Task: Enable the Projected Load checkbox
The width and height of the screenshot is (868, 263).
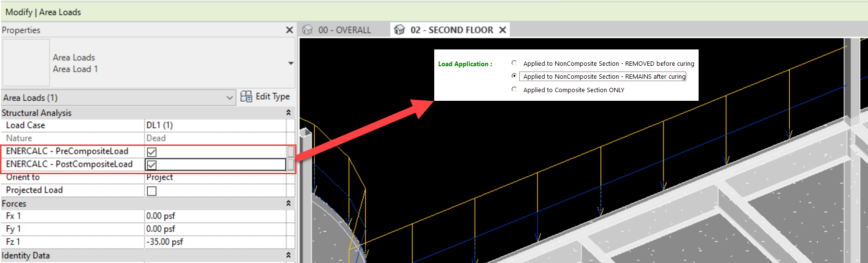Action: [152, 191]
